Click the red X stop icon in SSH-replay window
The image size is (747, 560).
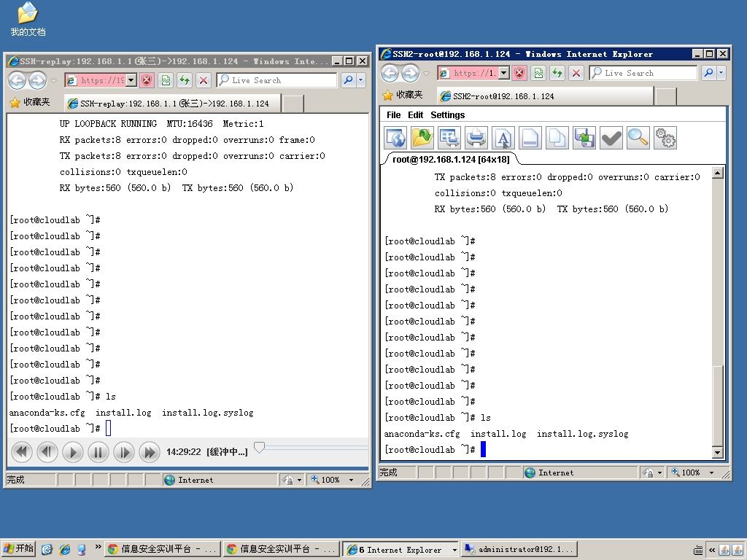point(204,80)
